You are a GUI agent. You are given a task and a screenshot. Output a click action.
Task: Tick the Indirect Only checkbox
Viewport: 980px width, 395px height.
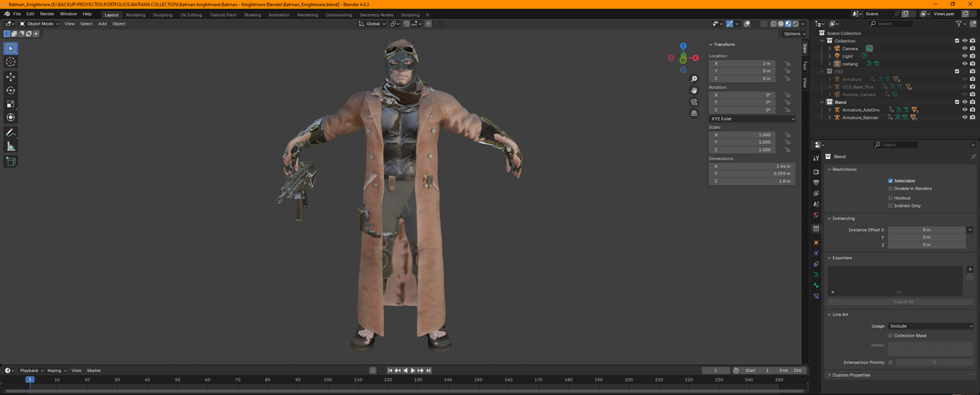[x=890, y=206]
